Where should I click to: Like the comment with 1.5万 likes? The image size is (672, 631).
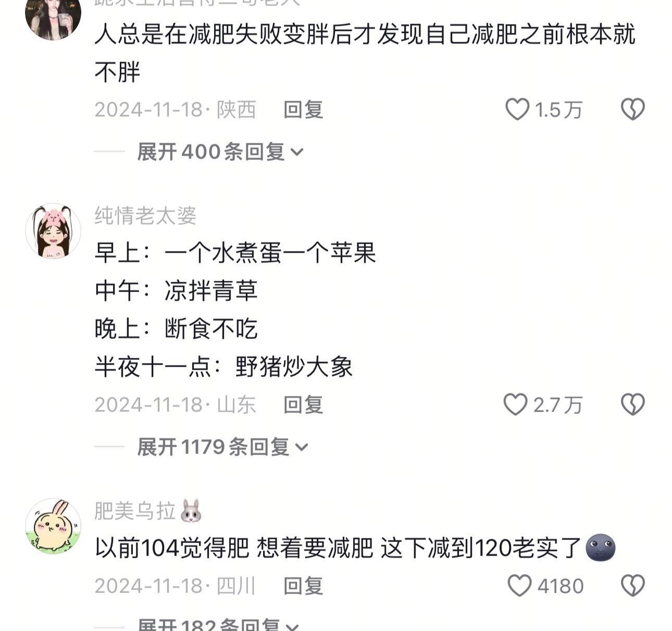click(x=517, y=109)
